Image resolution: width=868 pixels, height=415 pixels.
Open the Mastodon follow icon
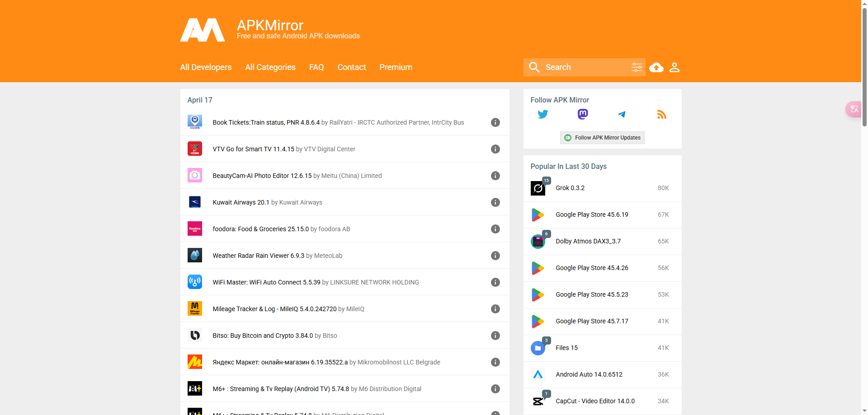[x=582, y=114]
